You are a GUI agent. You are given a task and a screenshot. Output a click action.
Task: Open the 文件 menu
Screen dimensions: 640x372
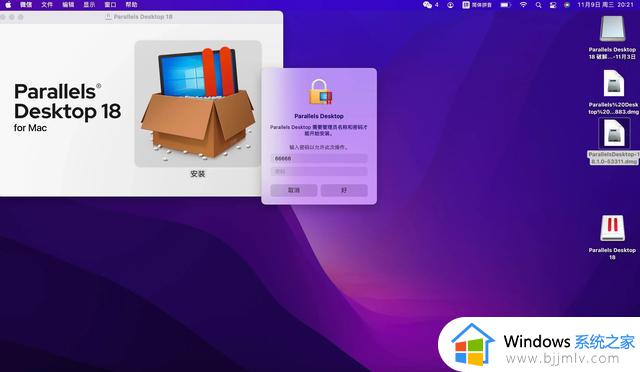47,5
